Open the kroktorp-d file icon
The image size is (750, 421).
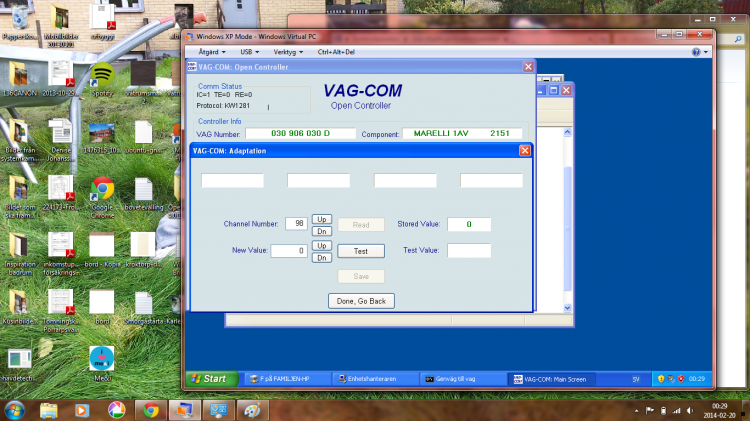[143, 250]
